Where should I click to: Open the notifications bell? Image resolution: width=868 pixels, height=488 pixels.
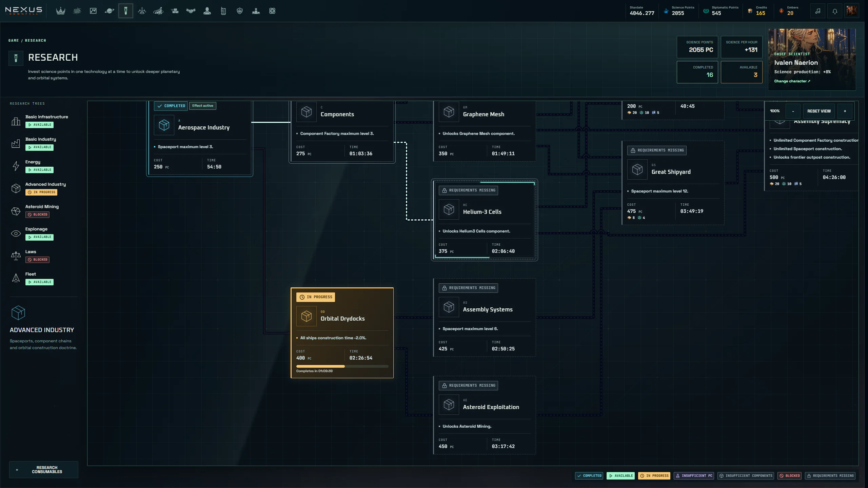(835, 11)
